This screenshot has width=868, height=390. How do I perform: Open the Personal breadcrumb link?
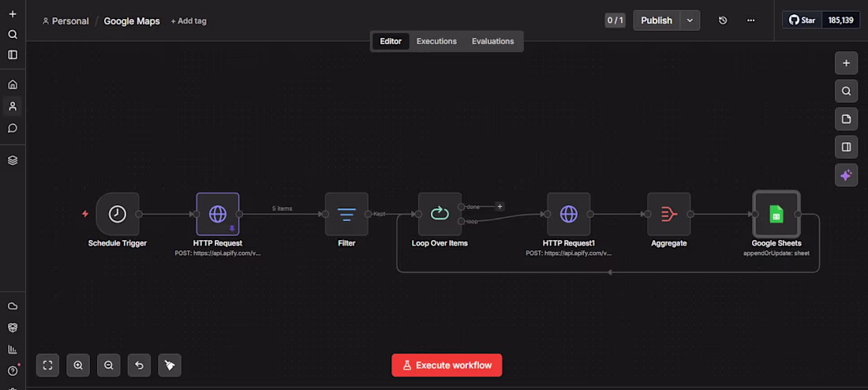[65, 21]
